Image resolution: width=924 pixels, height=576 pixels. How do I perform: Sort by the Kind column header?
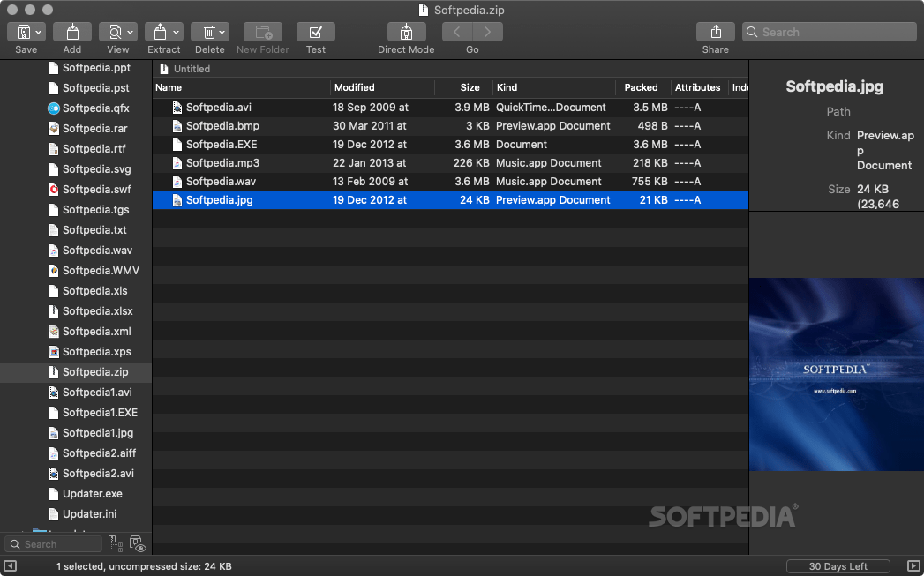[554, 87]
